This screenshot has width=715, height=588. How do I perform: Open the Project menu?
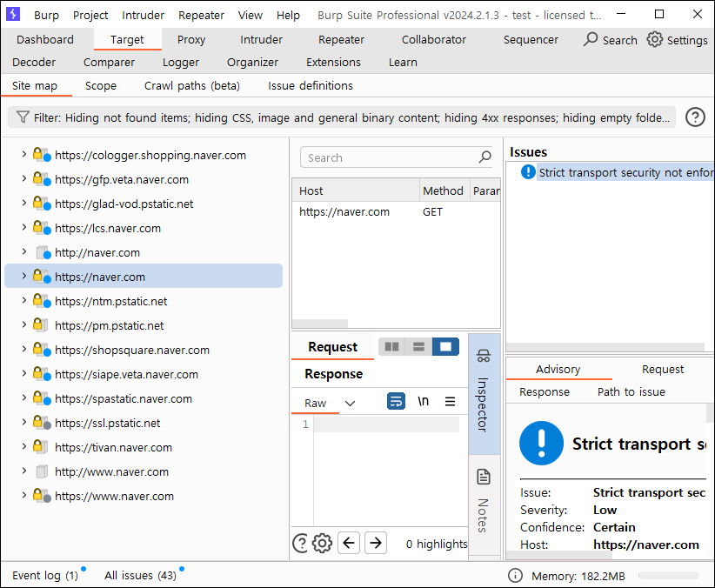90,15
